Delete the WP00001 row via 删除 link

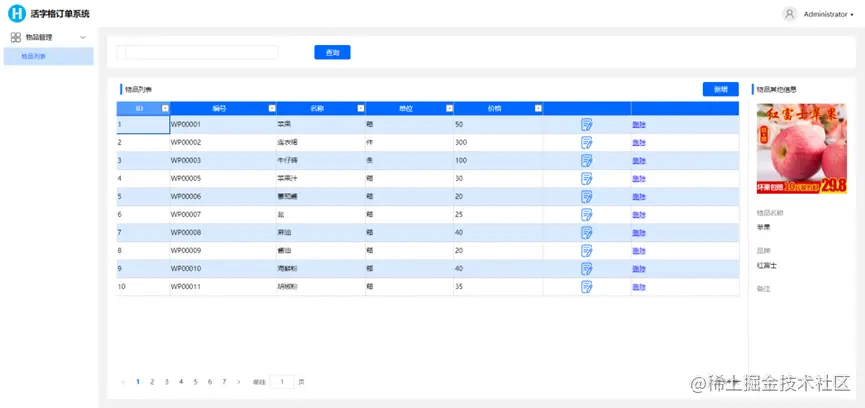639,125
